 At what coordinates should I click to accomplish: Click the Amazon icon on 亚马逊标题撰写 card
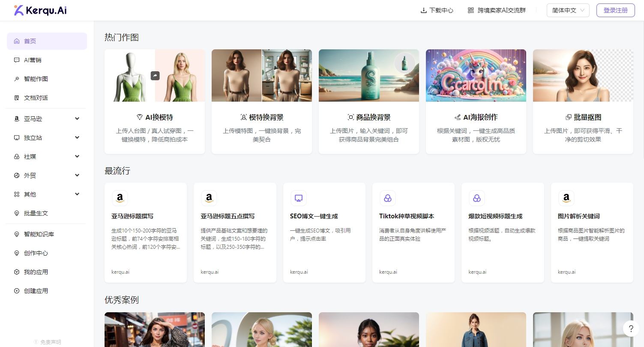coord(120,198)
